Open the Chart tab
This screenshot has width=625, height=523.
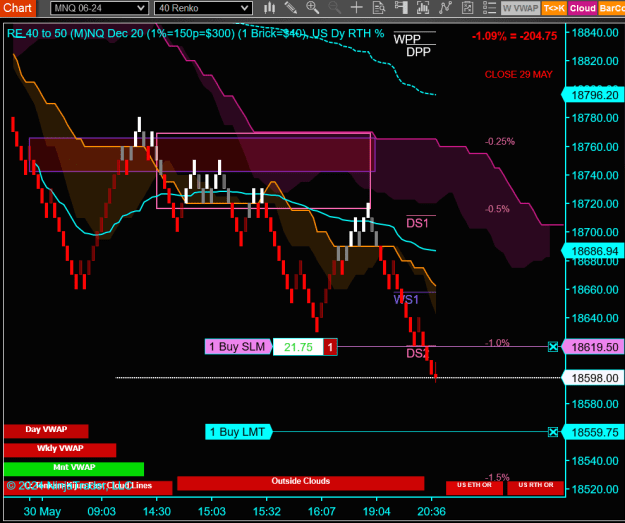pos(18,8)
